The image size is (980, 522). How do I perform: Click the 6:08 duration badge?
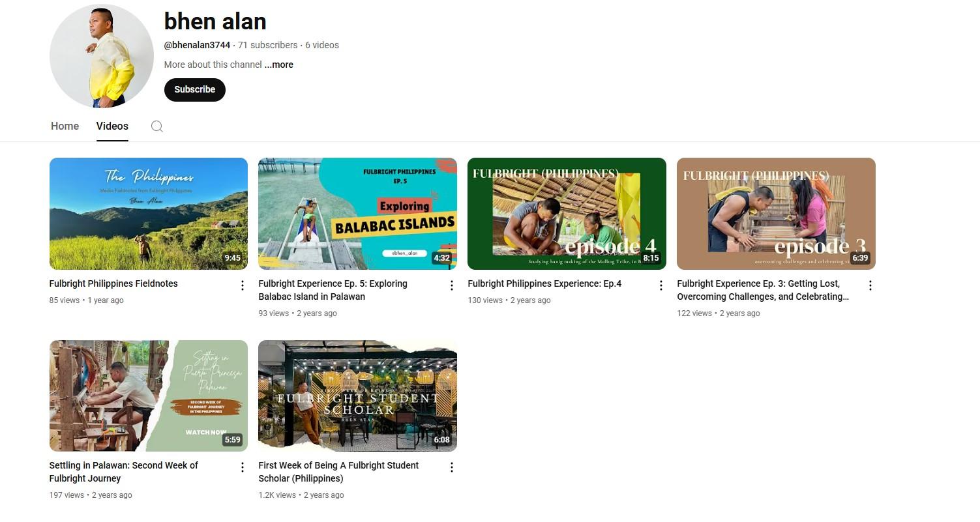click(441, 440)
